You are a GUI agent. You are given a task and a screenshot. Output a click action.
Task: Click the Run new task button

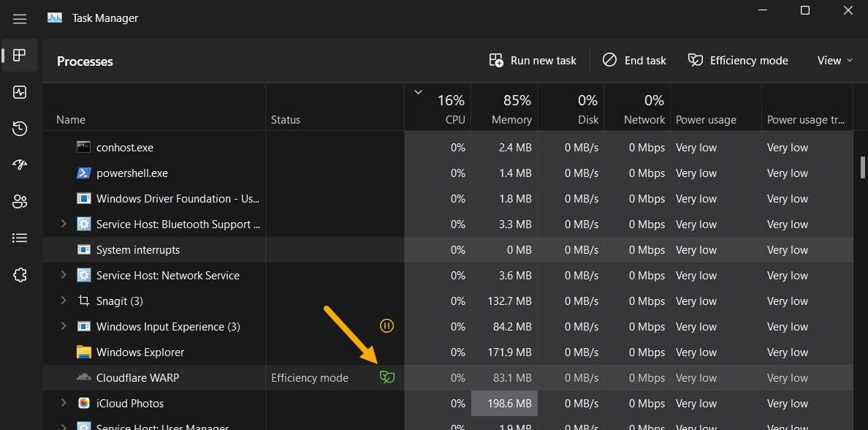pos(533,61)
